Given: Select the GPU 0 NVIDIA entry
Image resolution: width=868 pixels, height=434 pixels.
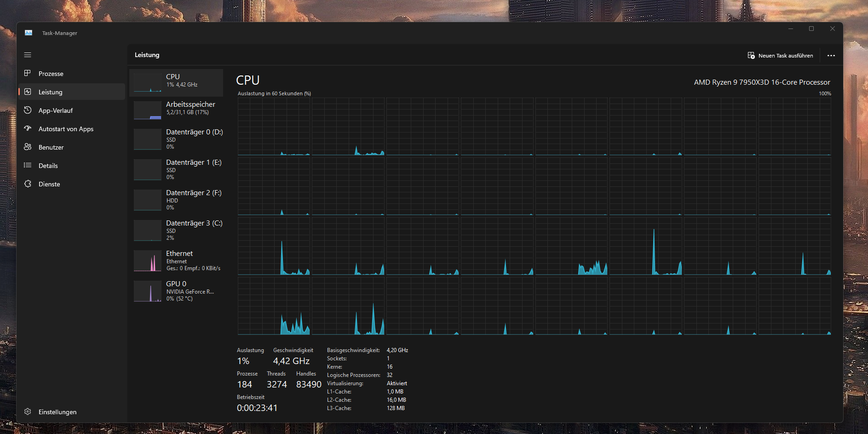Looking at the screenshot, I should pos(176,291).
